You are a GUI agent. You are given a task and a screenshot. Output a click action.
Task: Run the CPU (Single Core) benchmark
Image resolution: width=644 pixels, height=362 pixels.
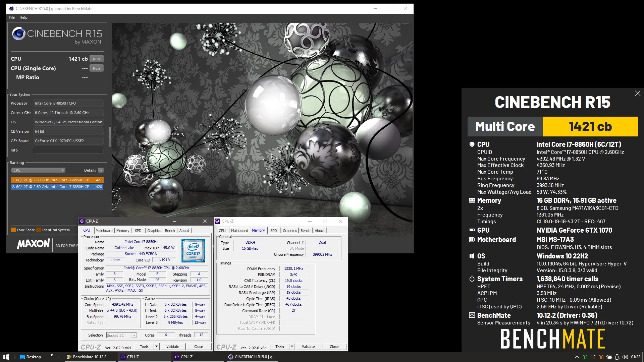[96, 68]
